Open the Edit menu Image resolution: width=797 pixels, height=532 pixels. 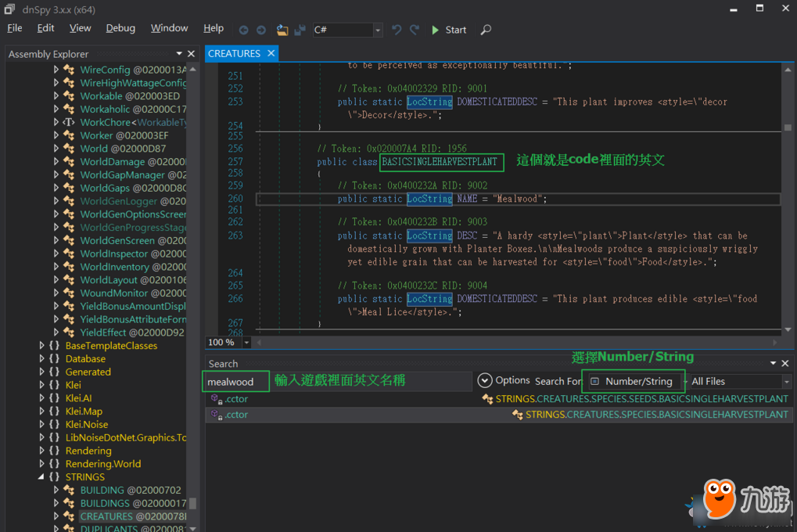point(45,28)
